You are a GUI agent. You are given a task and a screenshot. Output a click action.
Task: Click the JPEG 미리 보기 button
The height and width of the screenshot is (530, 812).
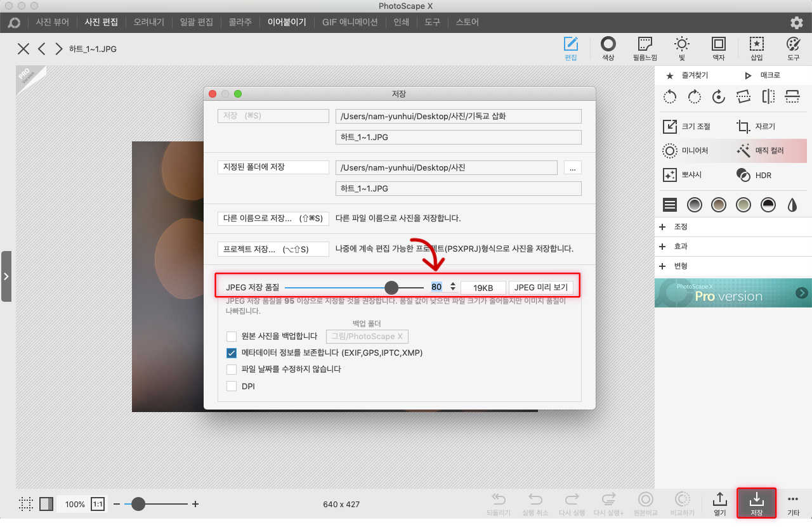coord(541,287)
